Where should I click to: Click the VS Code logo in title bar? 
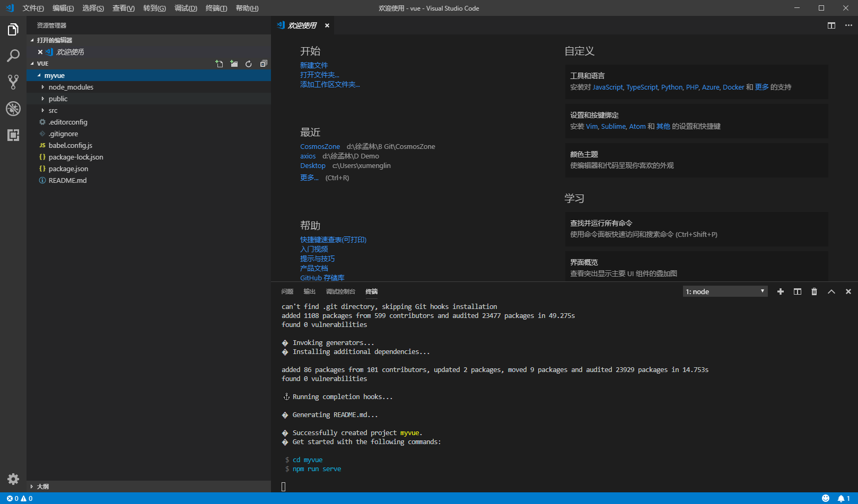point(10,8)
